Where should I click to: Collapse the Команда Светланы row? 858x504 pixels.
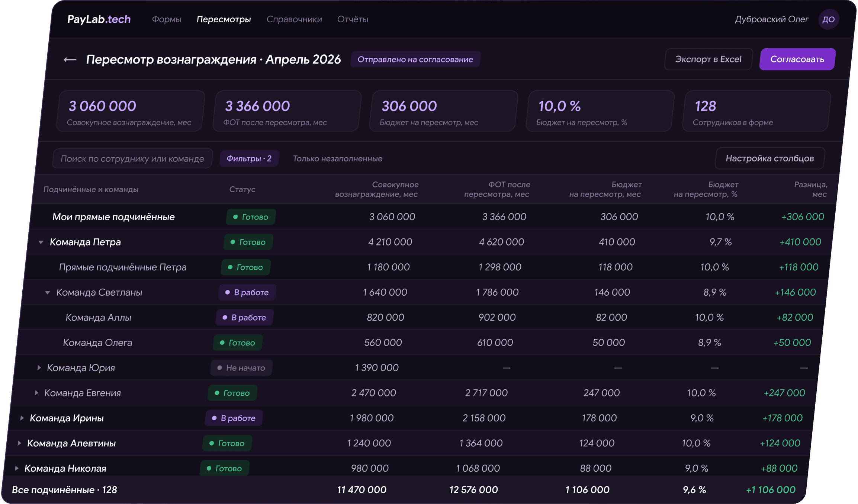48,293
